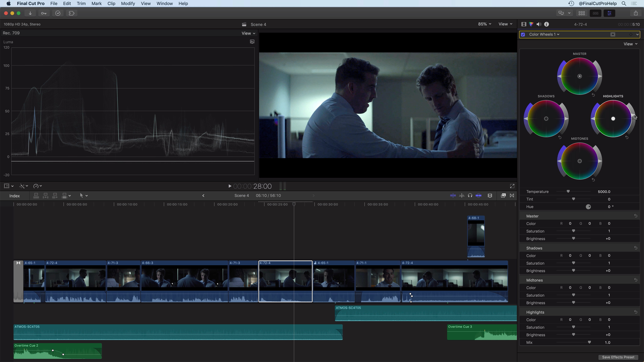Click the shape mask icon for Color Wheels
The height and width of the screenshot is (362, 644).
[x=613, y=34]
